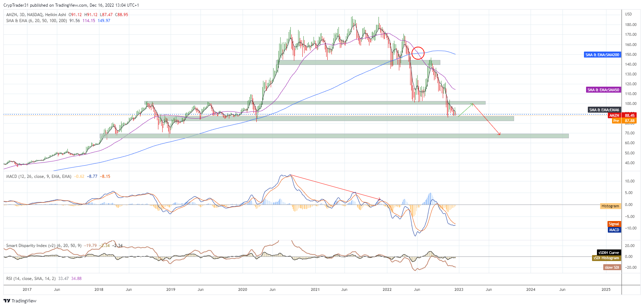Click the TradingView logo at the bottom
Viewport: 644px width, 307px height.
tap(20, 301)
